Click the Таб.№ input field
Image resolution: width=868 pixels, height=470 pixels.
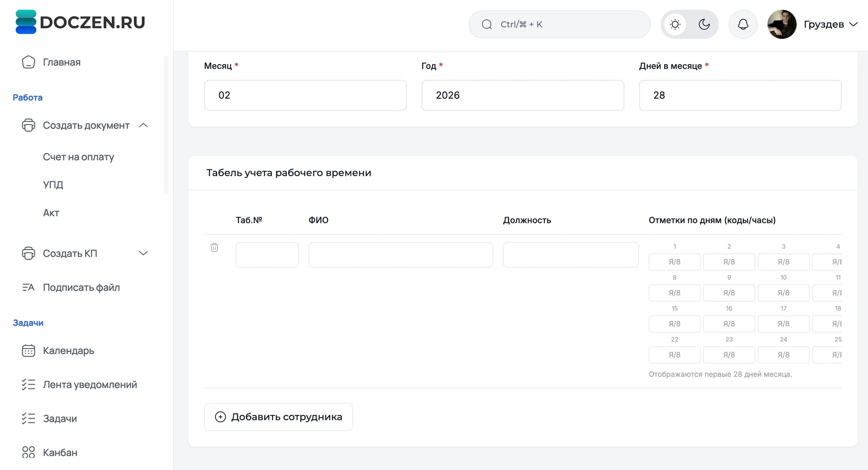[267, 255]
